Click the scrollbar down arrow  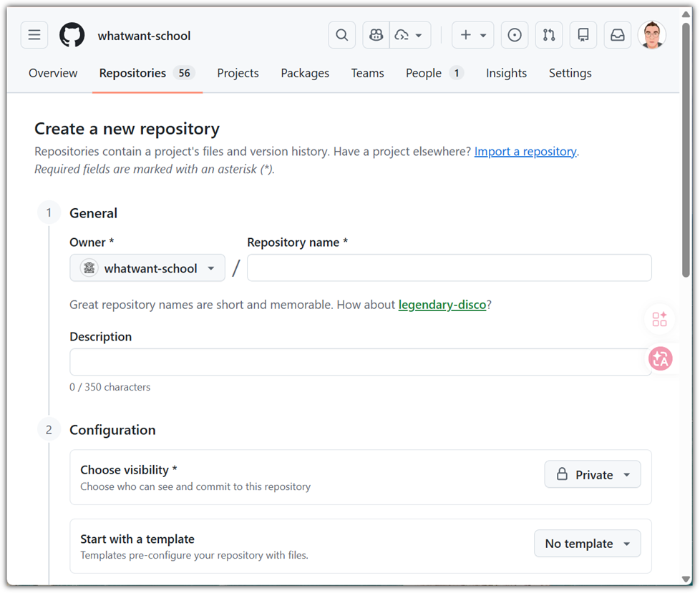686,579
